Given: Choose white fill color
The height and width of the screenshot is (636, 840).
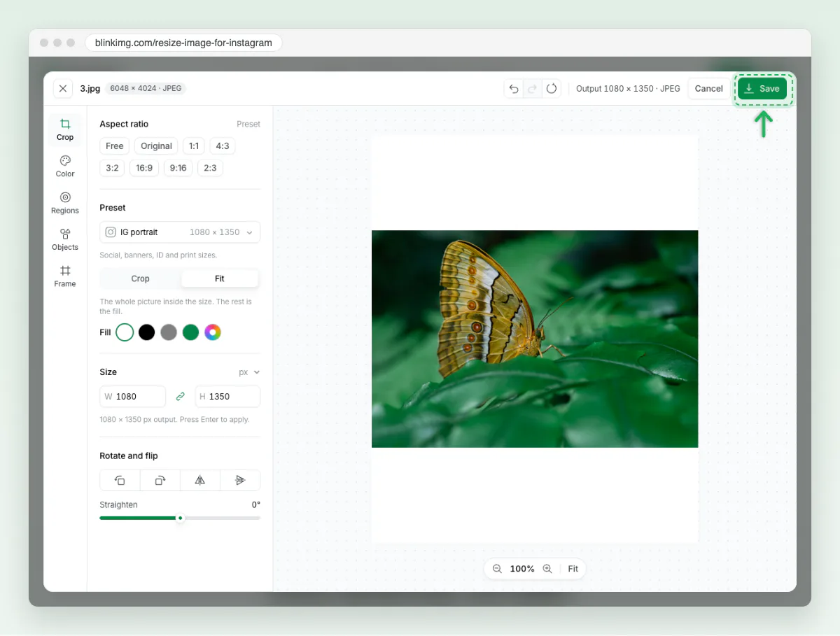Looking at the screenshot, I should pos(125,332).
